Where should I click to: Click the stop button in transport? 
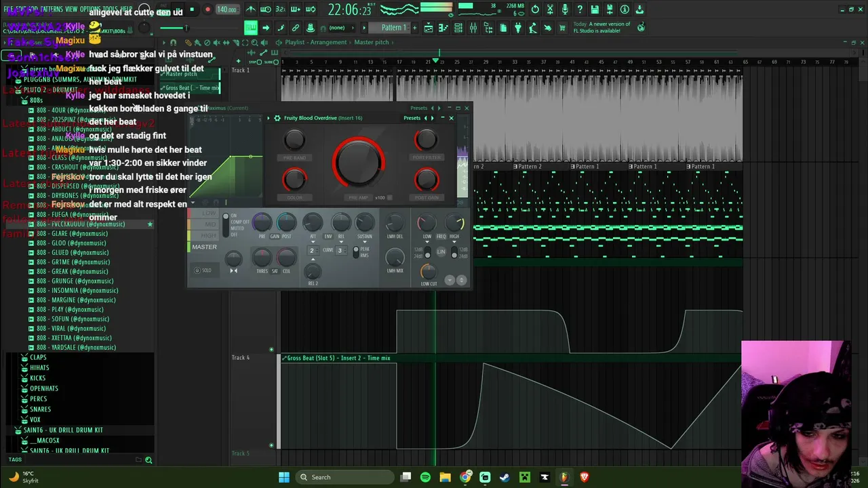192,9
